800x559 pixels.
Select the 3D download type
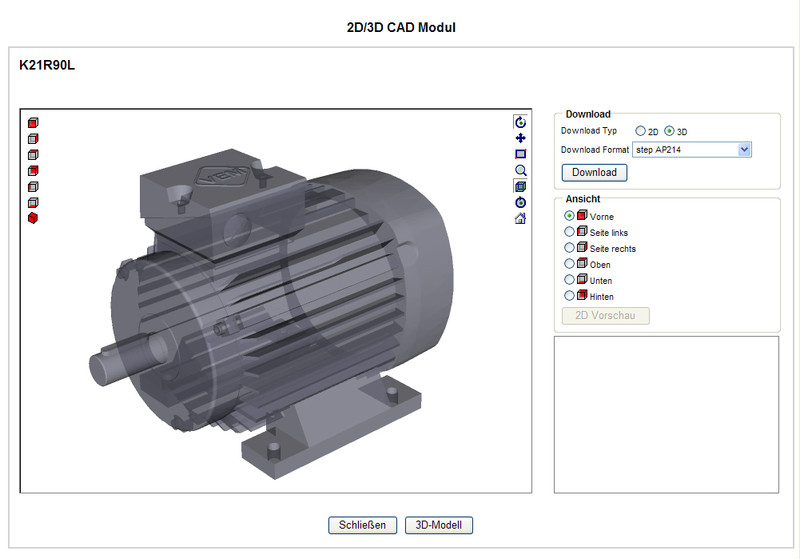pos(670,131)
